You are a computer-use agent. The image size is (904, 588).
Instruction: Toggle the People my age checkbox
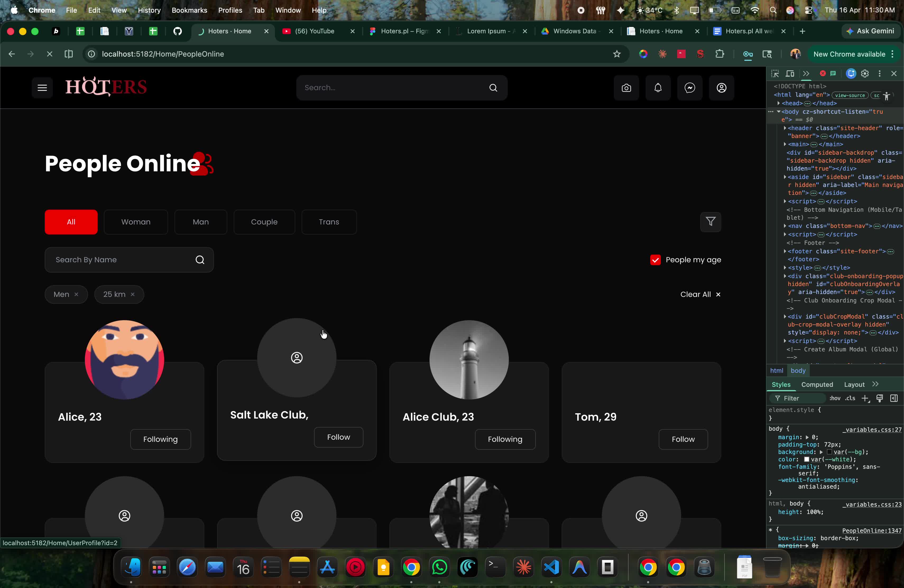[x=655, y=260]
